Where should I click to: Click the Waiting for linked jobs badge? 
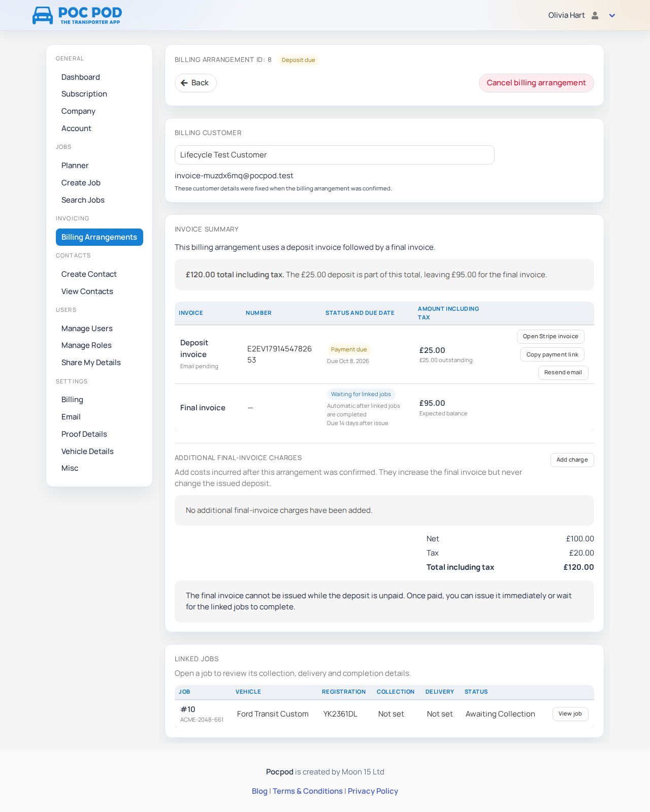point(361,394)
